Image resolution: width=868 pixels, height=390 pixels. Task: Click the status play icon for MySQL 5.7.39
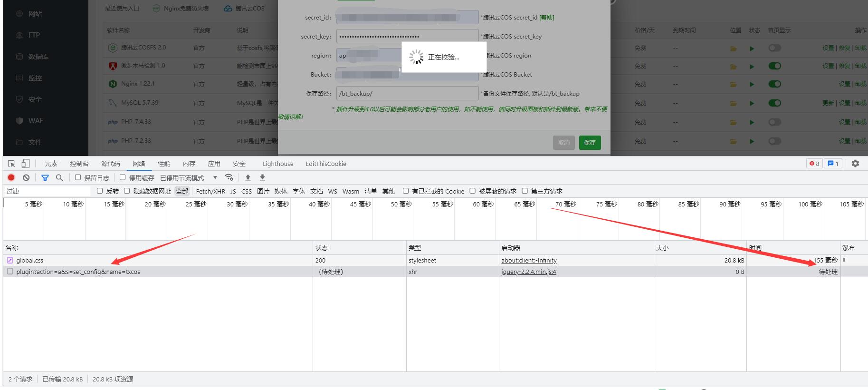(752, 103)
